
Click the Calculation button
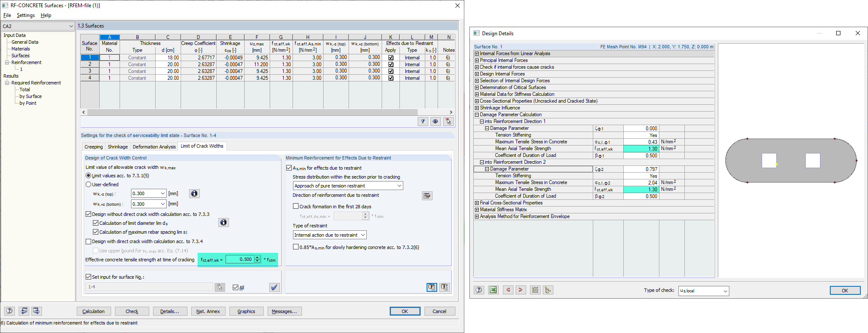coord(93,311)
